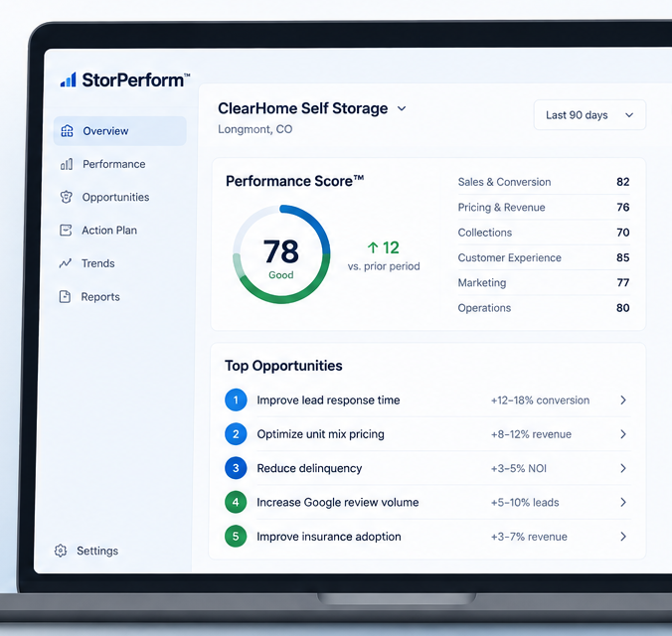
Task: Click the Marketing score row
Action: [x=544, y=283]
